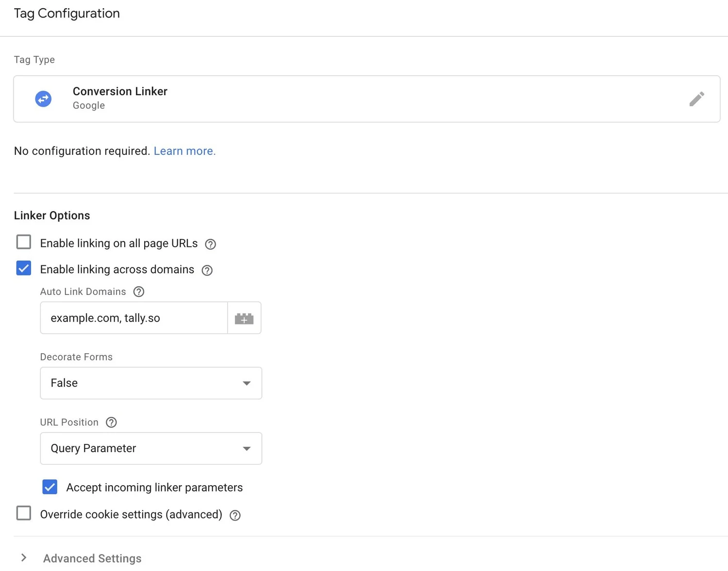The width and height of the screenshot is (728, 571).
Task: Click the Learn more link
Action: coord(184,151)
